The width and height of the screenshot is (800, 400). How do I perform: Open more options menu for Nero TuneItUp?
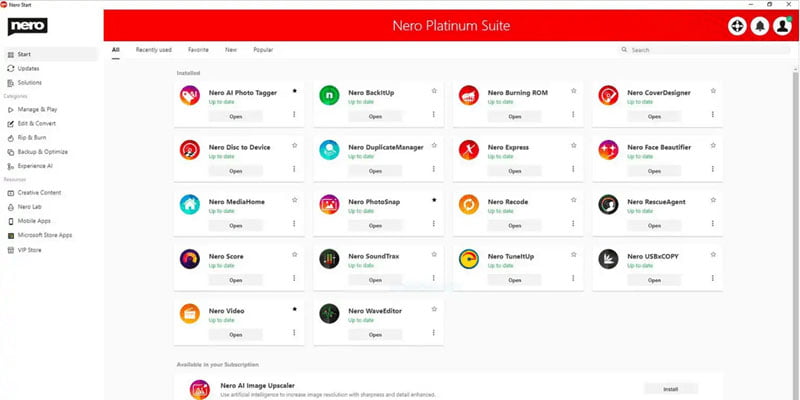click(573, 278)
